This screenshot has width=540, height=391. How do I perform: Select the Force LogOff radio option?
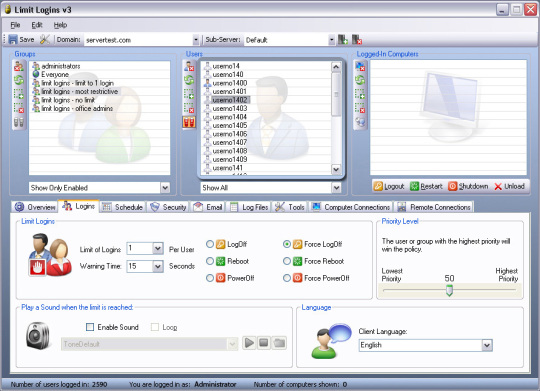point(287,244)
